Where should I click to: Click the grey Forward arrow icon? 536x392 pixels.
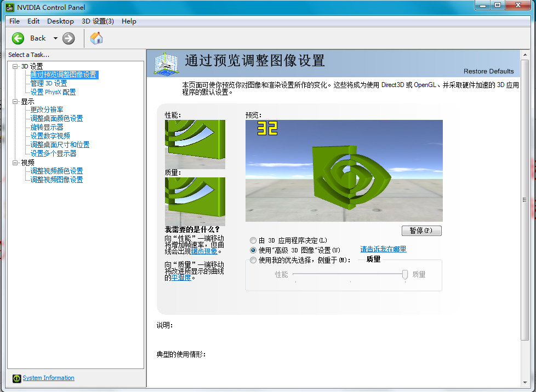click(69, 38)
